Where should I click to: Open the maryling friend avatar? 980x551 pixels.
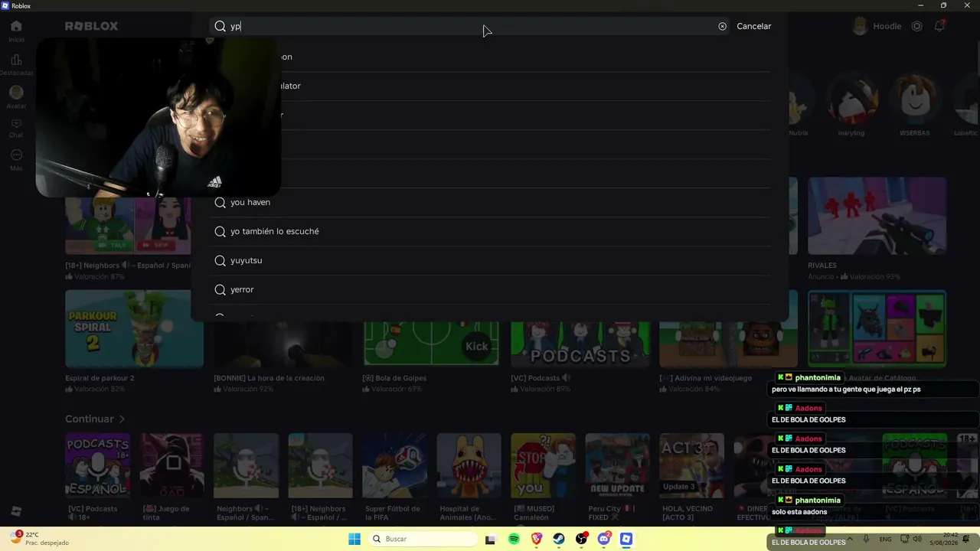tap(851, 99)
